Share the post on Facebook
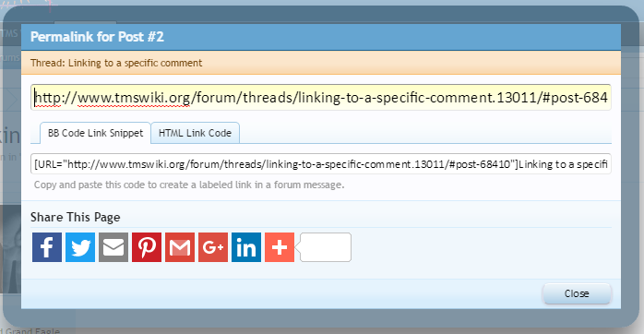This screenshot has width=644, height=334. click(x=47, y=247)
